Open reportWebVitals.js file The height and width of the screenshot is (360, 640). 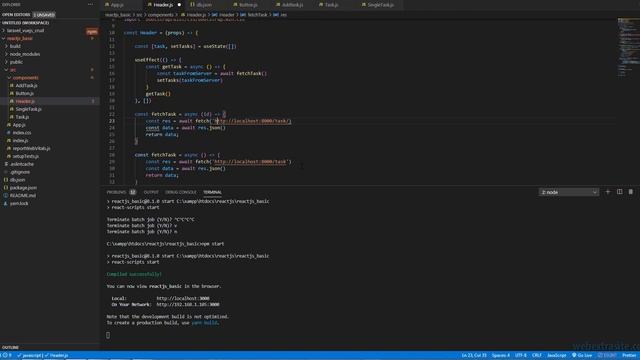tap(31, 149)
